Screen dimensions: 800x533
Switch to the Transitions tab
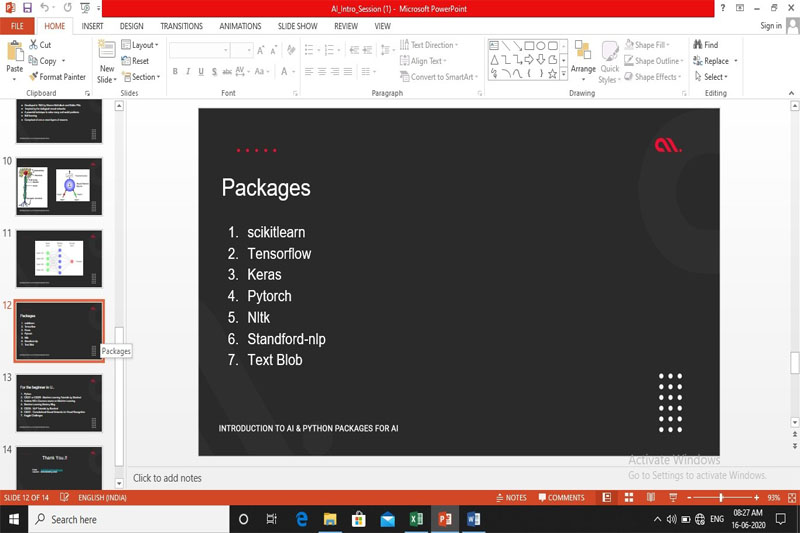click(181, 26)
